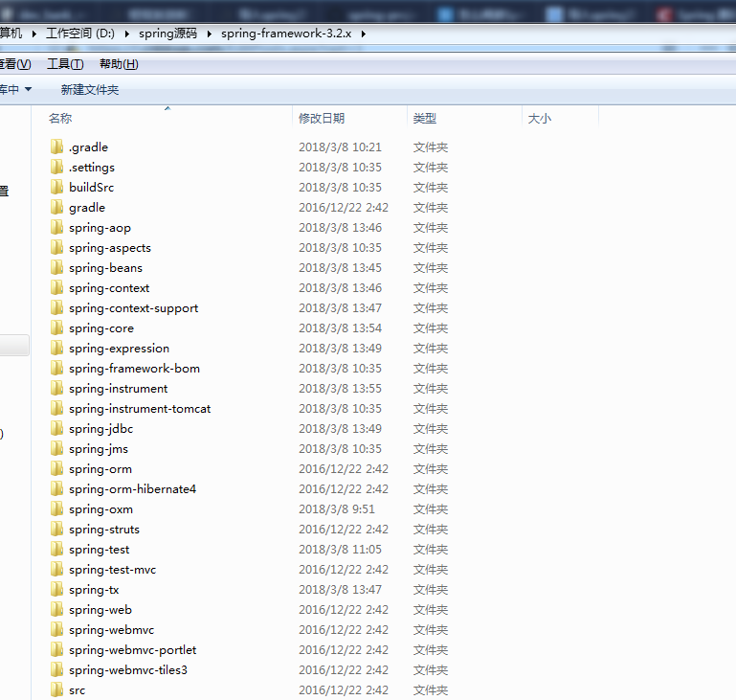Viewport: 736px width, 700px height.
Task: Click the date 2018/3/8 13:54 of spring-core
Action: pos(341,327)
